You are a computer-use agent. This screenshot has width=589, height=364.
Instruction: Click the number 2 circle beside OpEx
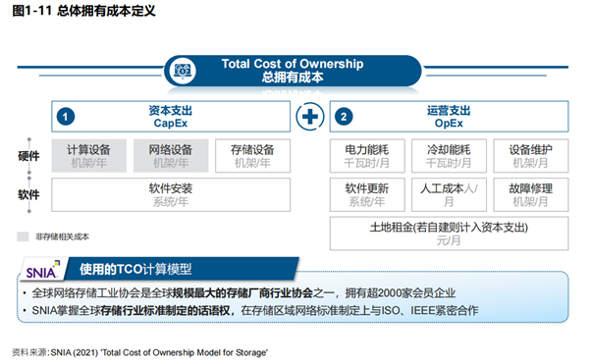pyautogui.click(x=344, y=117)
